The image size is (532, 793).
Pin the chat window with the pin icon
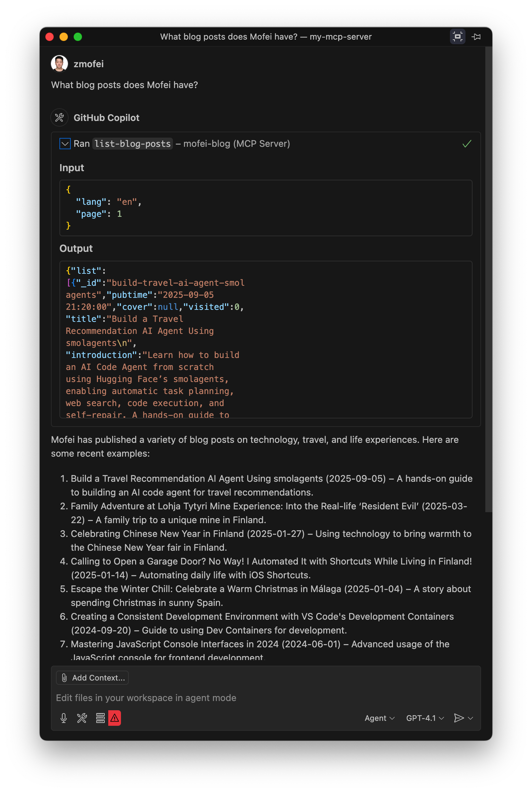[476, 37]
